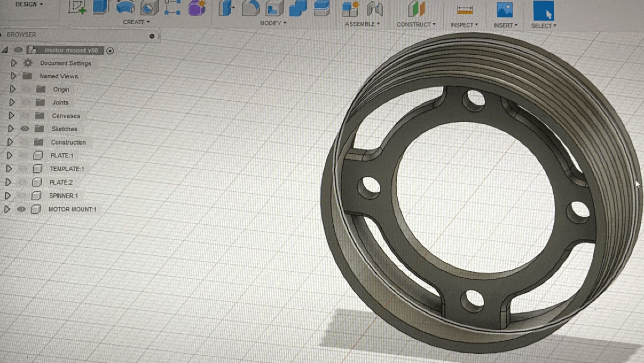Hide the MOTOR MOUNT:1 component
The height and width of the screenshot is (363, 644).
point(21,209)
